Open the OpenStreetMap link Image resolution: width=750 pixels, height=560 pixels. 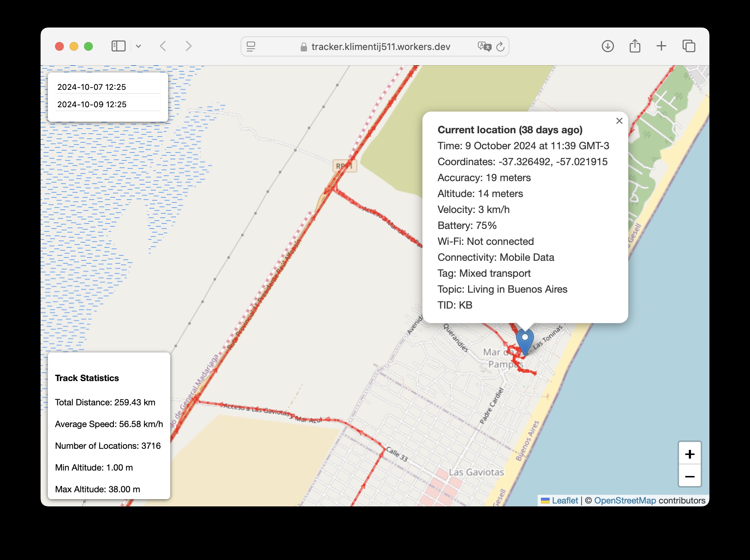pos(625,501)
